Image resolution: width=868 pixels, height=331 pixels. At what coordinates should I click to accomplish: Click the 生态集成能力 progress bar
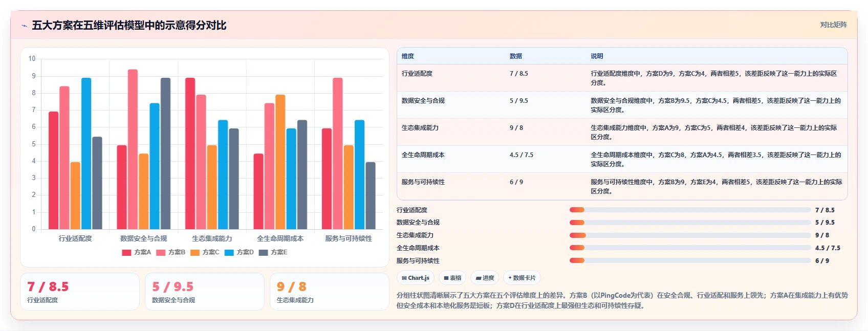click(690, 235)
